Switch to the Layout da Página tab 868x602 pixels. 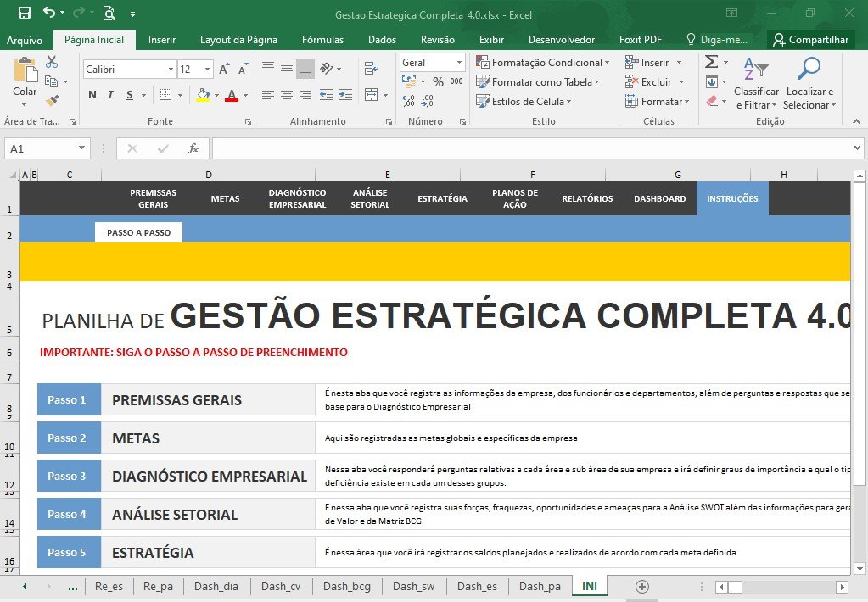click(x=238, y=40)
